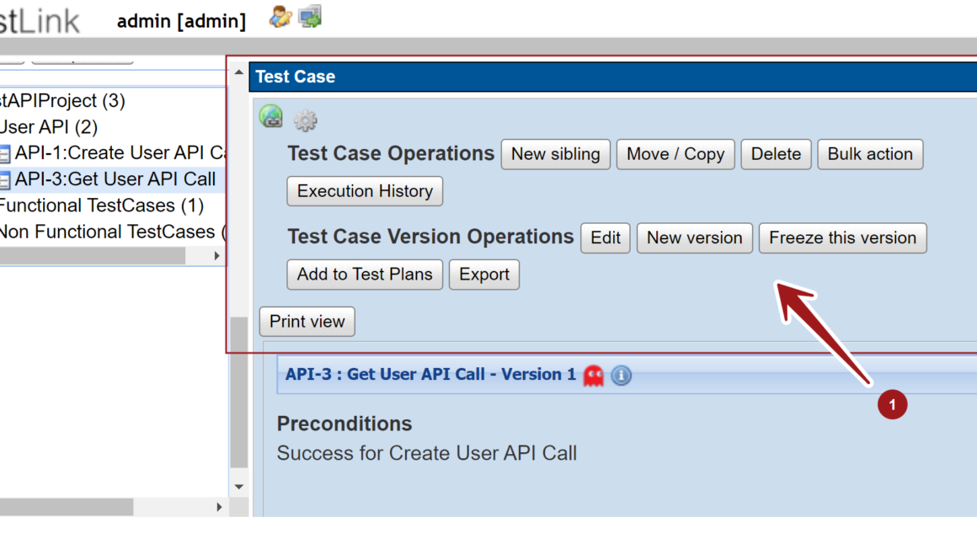Click tree panel horizontal scrollbar right arrow

pyautogui.click(x=217, y=256)
